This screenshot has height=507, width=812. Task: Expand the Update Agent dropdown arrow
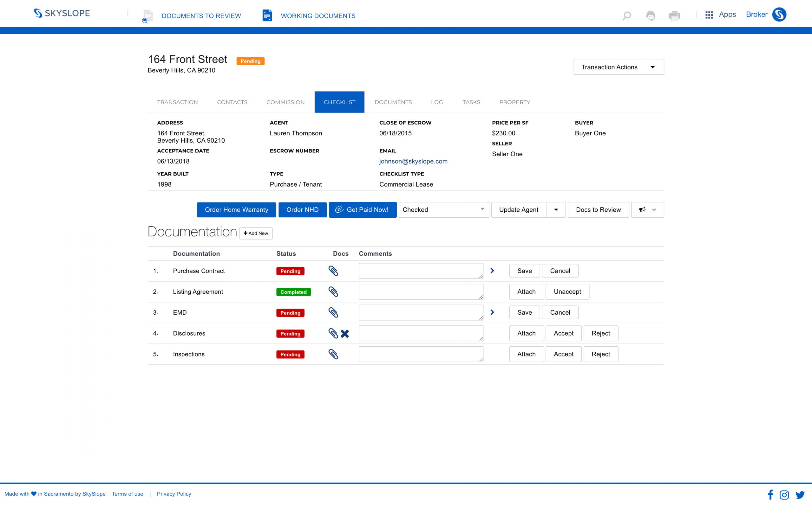click(556, 209)
